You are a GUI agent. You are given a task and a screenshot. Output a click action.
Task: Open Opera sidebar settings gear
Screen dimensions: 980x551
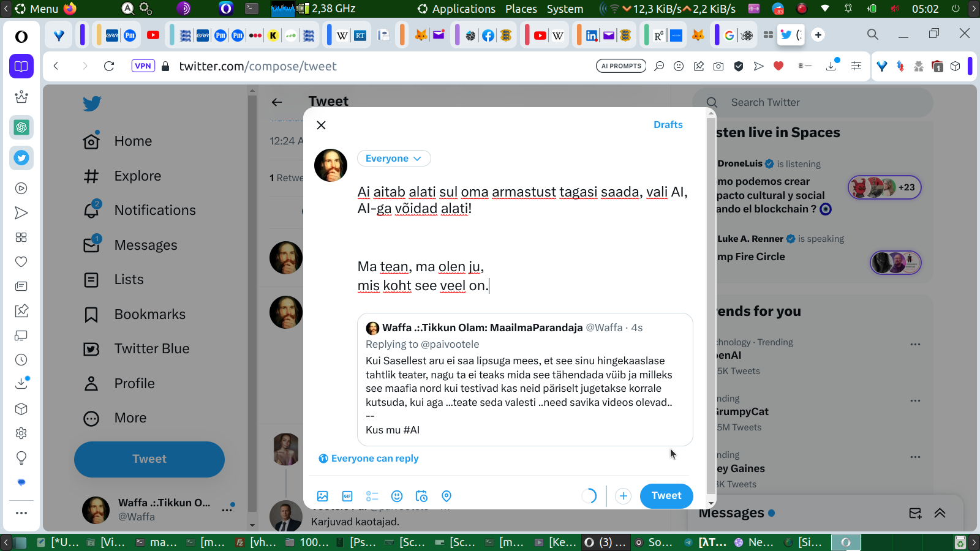pyautogui.click(x=21, y=433)
